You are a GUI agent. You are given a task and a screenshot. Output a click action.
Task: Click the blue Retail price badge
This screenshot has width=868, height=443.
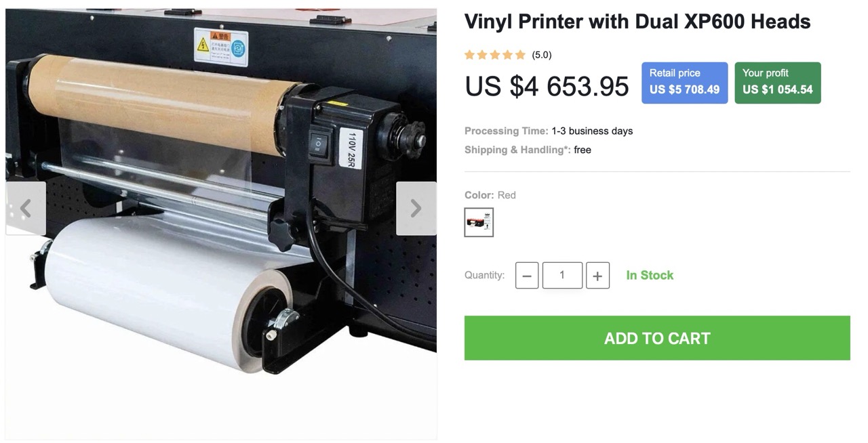click(685, 83)
